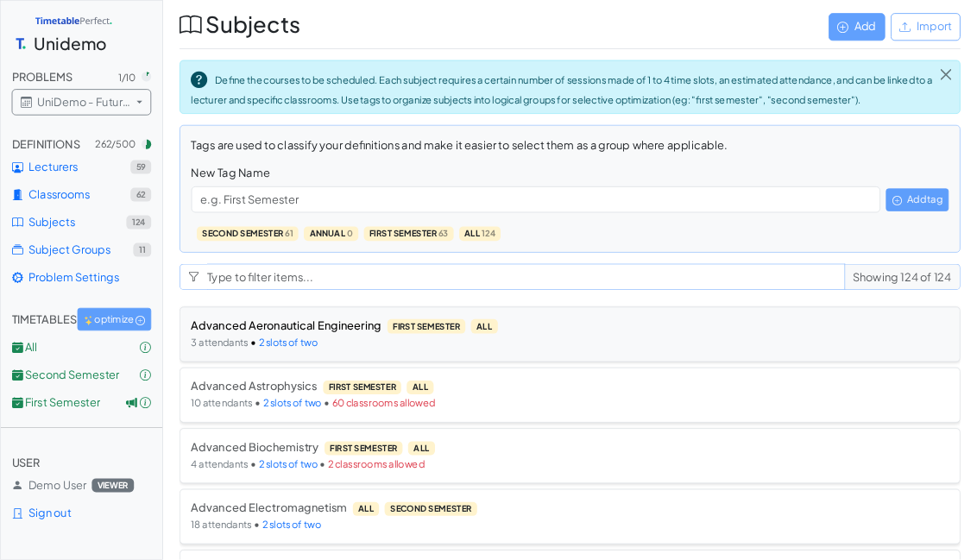Open Advanced Biochemistry subject
The height and width of the screenshot is (560, 977).
(570, 456)
